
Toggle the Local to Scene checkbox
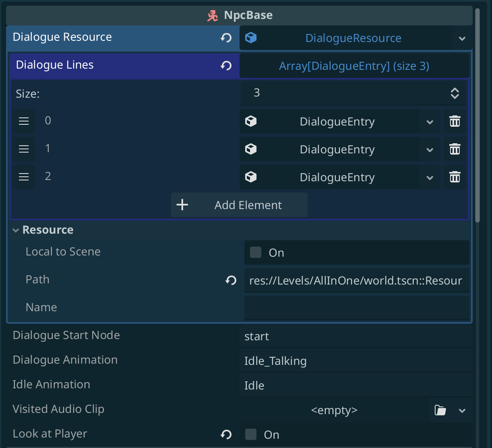256,253
